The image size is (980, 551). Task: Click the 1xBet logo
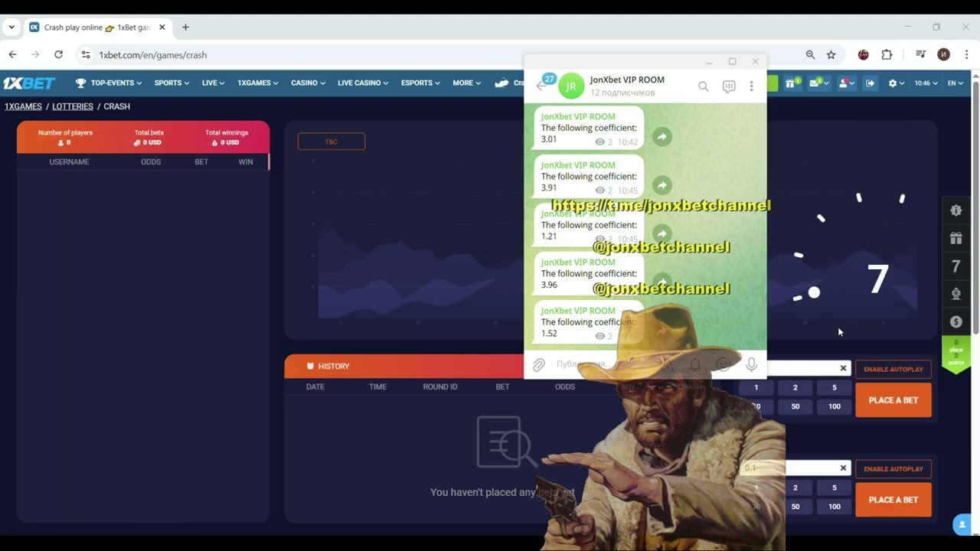(x=29, y=83)
